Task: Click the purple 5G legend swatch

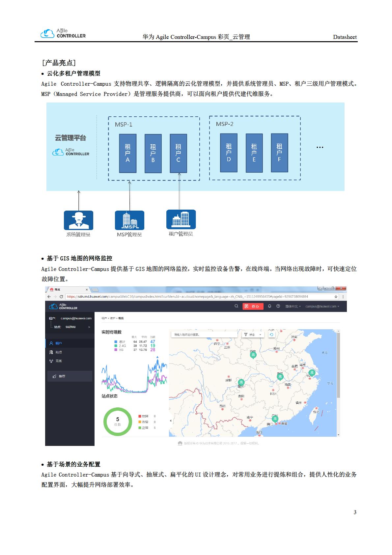Action: tap(116, 350)
